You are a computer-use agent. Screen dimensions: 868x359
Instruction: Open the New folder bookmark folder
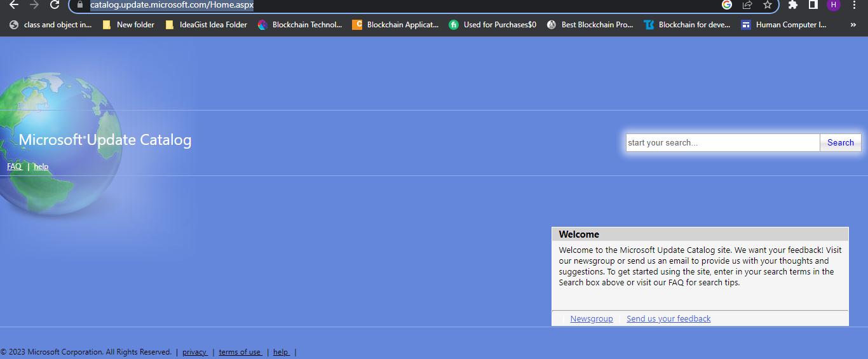(128, 25)
